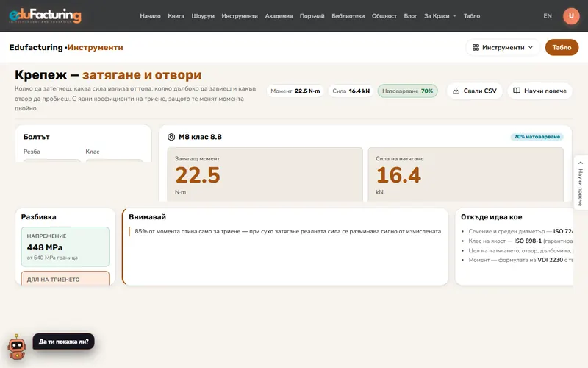This screenshot has height=368, width=588.
Task: Click the robot assistant mascot icon
Action: [17, 347]
